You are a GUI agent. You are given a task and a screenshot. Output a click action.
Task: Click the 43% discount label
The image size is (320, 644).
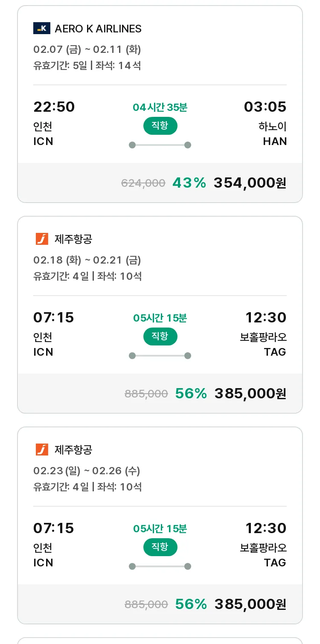189,183
